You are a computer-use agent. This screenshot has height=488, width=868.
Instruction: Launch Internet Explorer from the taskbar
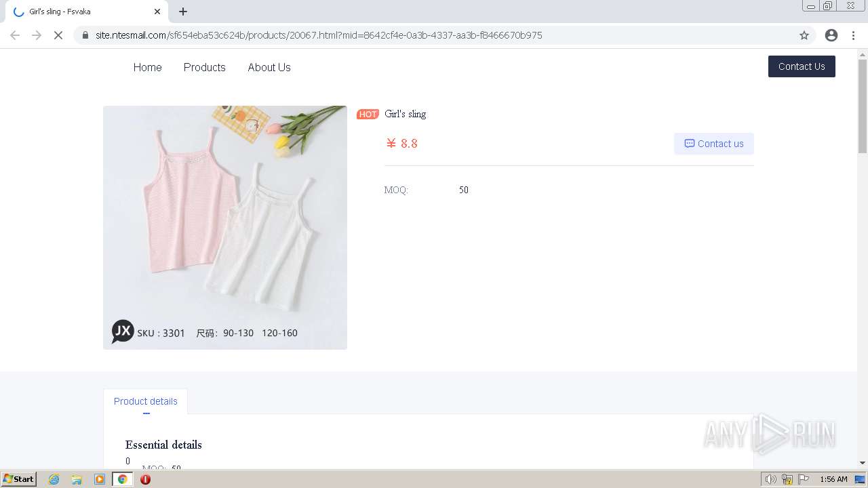click(x=54, y=479)
